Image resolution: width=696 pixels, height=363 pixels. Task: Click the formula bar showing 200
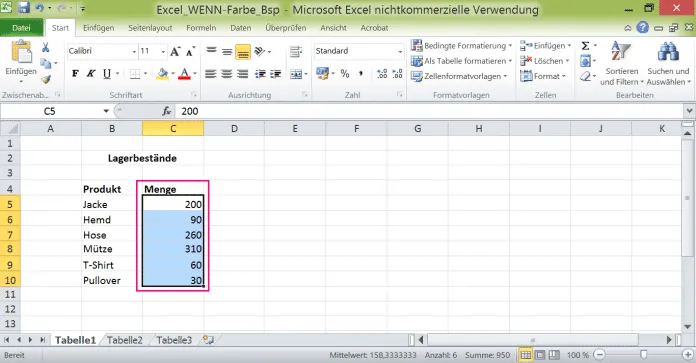pyautogui.click(x=428, y=111)
